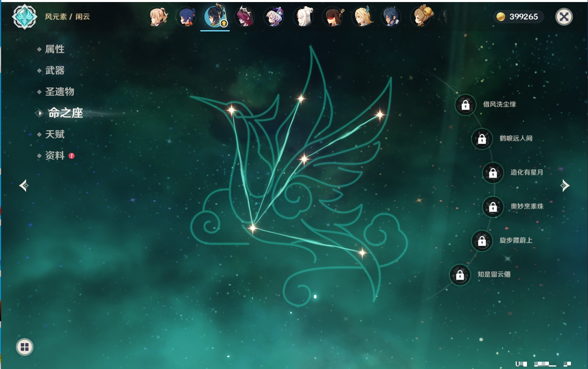Select the highlighted Xianyun avatar with up-arrow badge
Screen dimensions: 588x369
pos(215,16)
